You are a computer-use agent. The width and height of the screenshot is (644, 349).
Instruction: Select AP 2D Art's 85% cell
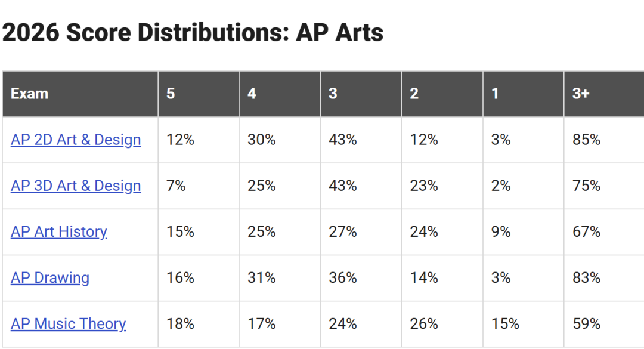pyautogui.click(x=603, y=140)
